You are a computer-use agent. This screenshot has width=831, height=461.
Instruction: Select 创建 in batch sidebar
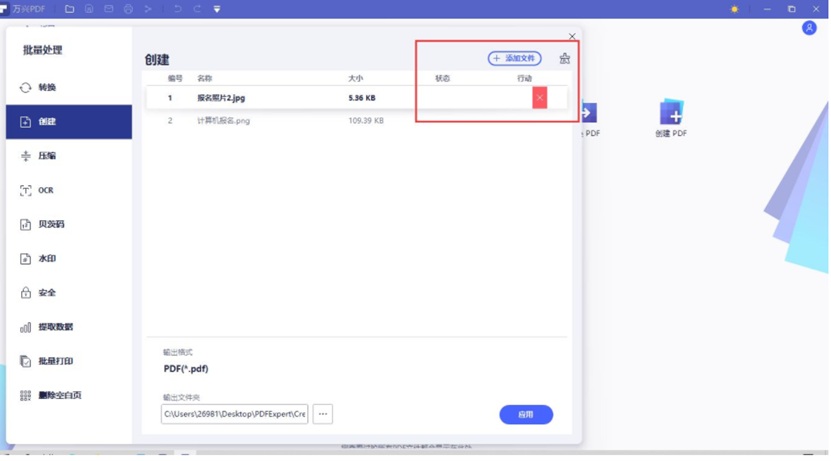69,122
